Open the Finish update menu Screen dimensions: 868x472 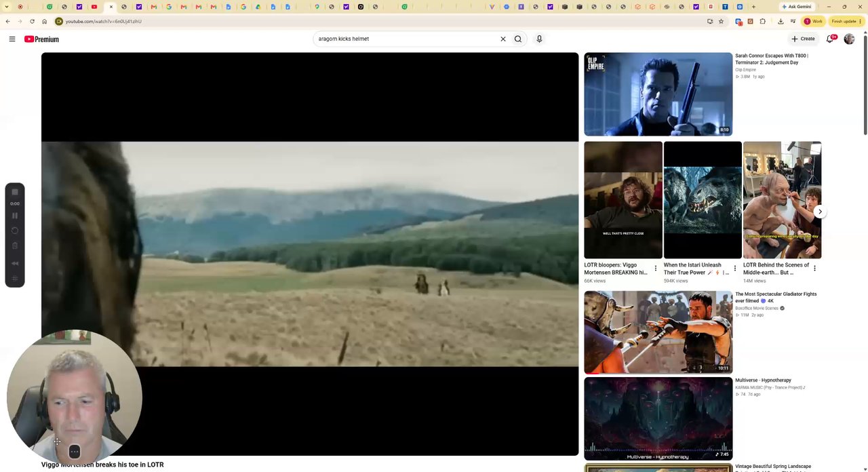pos(845,21)
